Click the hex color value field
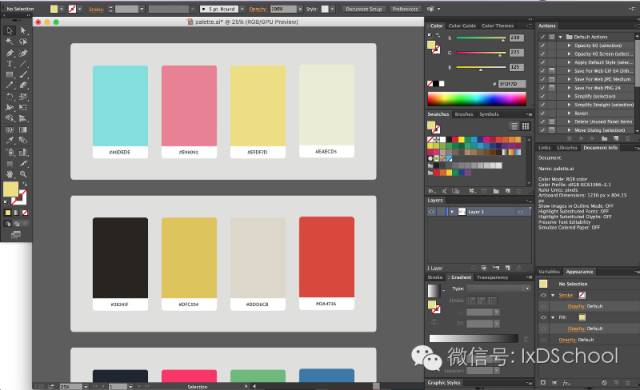 point(512,84)
